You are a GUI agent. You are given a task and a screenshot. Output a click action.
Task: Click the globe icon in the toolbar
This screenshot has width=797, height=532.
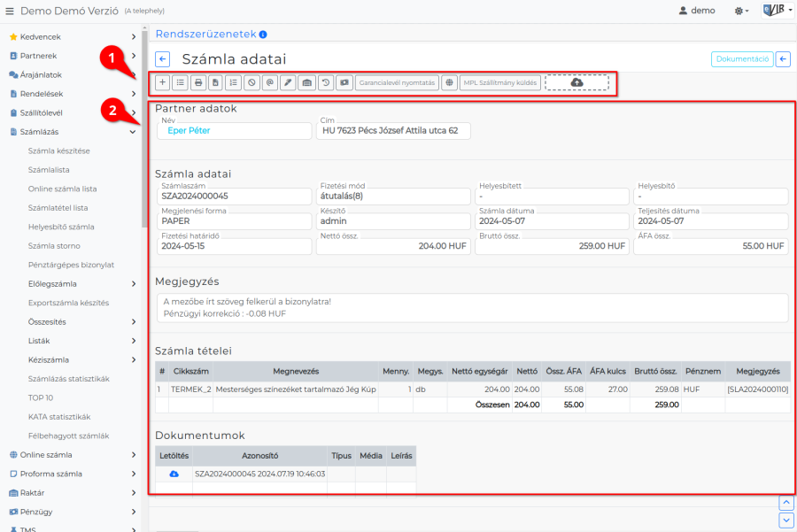tap(449, 82)
